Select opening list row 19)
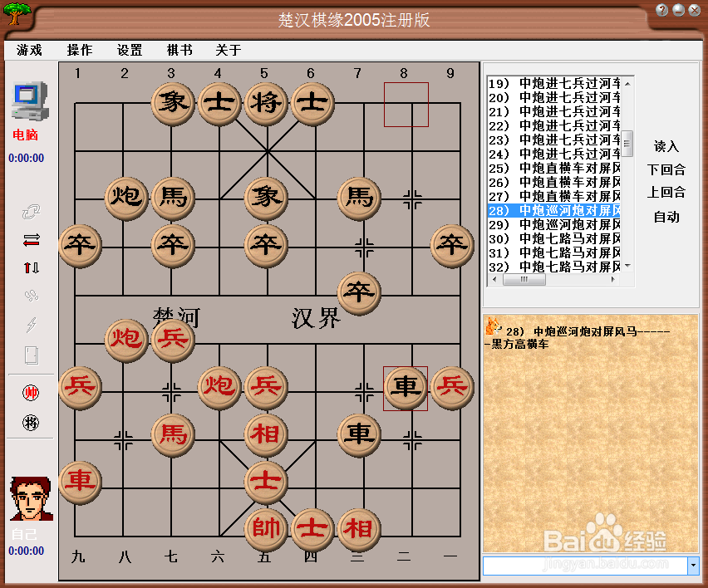The height and width of the screenshot is (588, 708). point(554,84)
